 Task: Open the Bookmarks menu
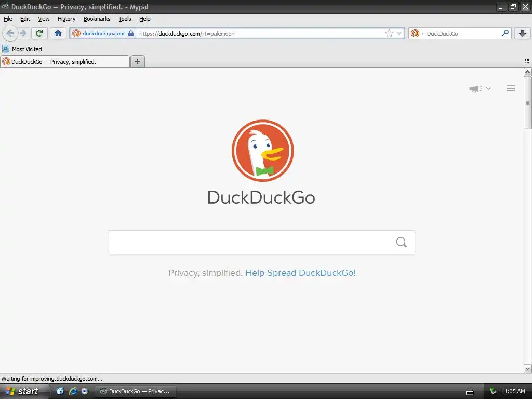97,19
